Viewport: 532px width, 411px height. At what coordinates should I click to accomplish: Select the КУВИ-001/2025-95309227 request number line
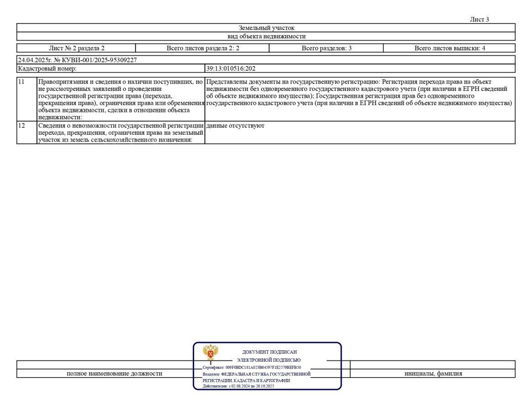[77, 60]
